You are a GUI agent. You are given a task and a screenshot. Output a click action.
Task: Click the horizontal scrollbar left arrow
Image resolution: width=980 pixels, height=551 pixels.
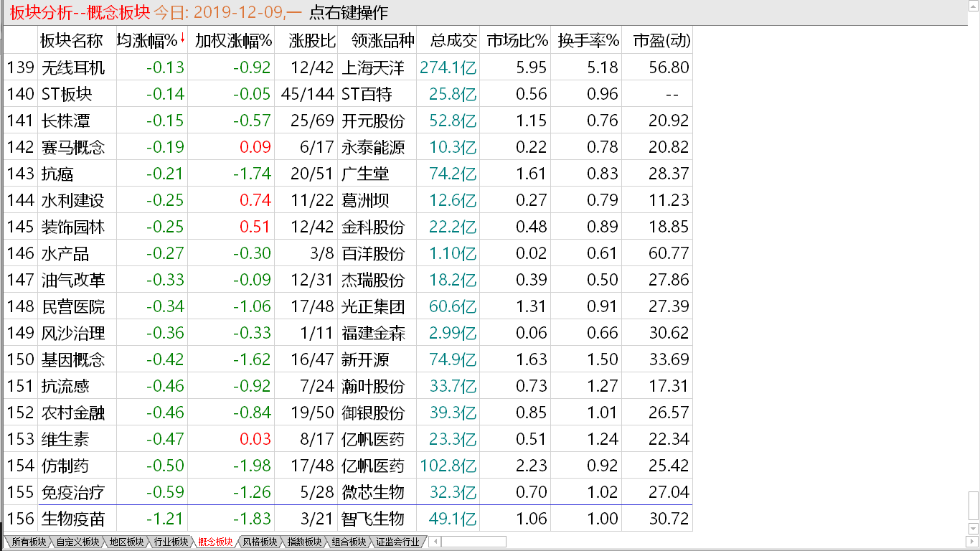(433, 542)
